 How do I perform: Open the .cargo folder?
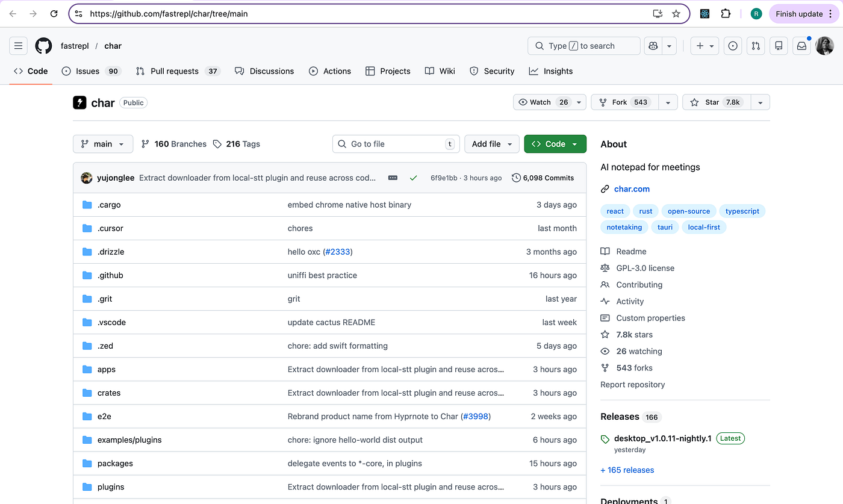(109, 205)
